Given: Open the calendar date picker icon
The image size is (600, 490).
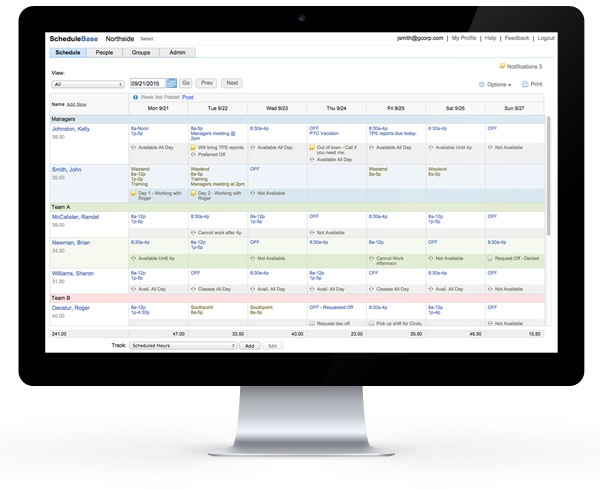Looking at the screenshot, I should coord(171,83).
